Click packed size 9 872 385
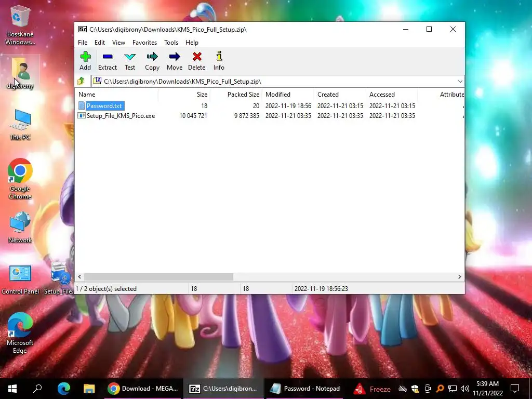 (247, 116)
